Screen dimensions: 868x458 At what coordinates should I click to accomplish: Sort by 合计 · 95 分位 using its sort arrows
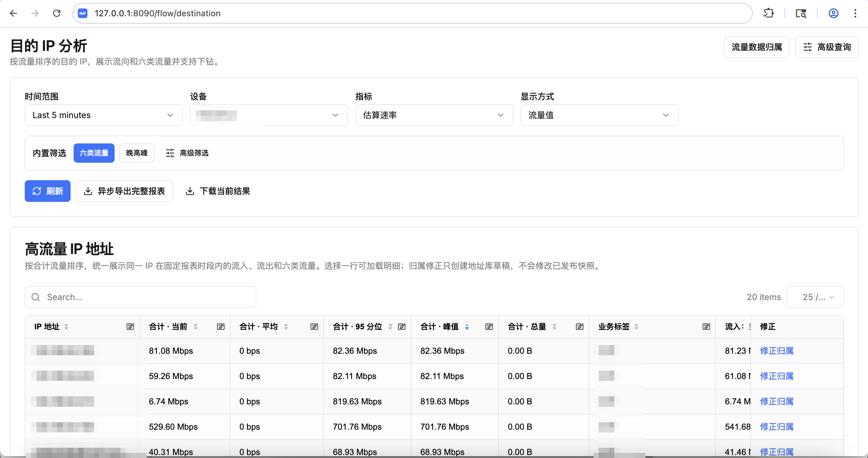coord(390,327)
